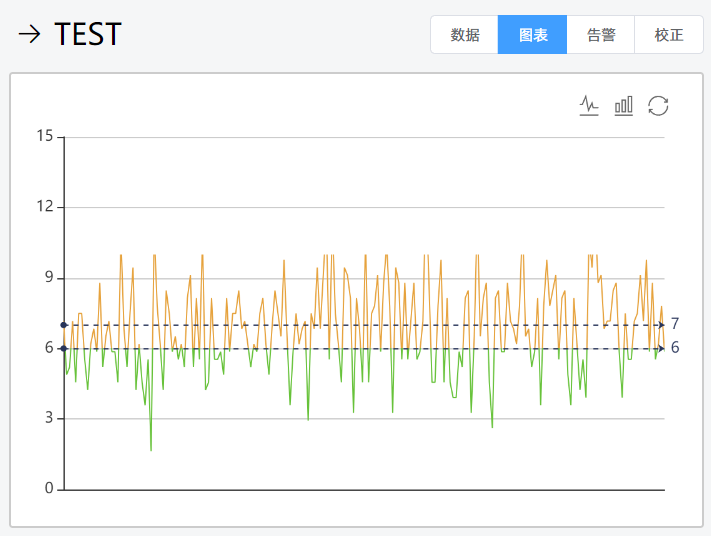Click arrowhead ending the threshold 7 line
711x536 pixels.
661,325
